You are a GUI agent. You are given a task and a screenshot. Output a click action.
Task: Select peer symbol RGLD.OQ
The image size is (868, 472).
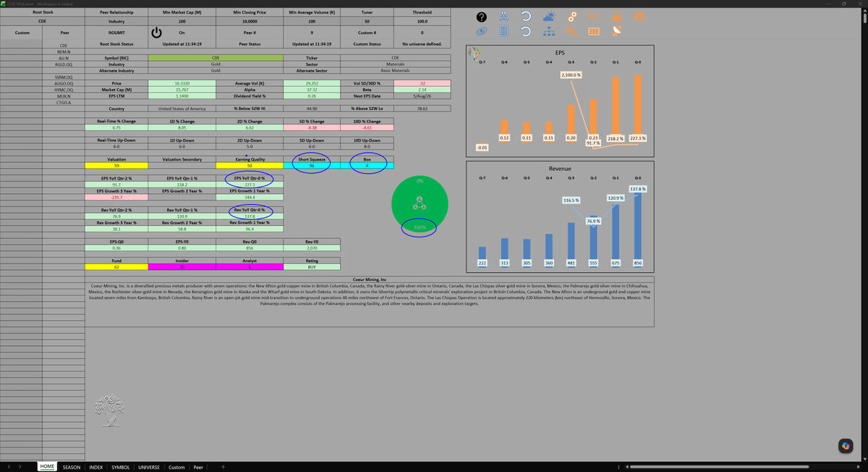[64, 64]
